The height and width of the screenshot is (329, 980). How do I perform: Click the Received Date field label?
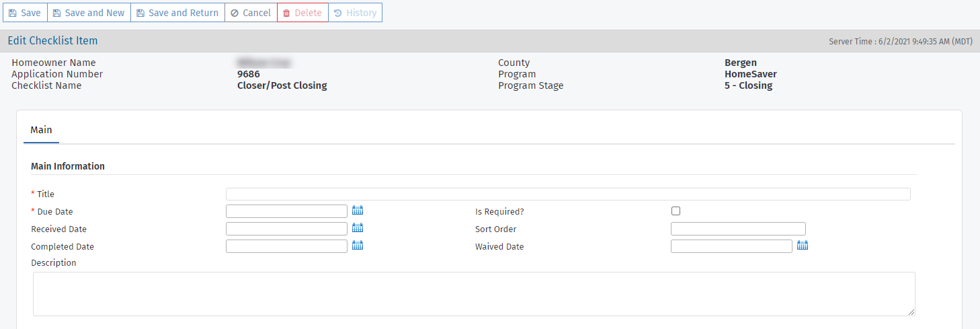click(59, 229)
